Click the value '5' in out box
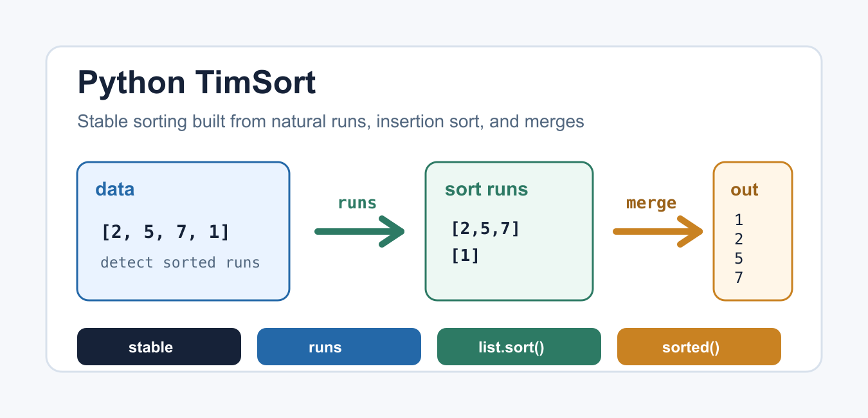The image size is (868, 418). coord(739,259)
